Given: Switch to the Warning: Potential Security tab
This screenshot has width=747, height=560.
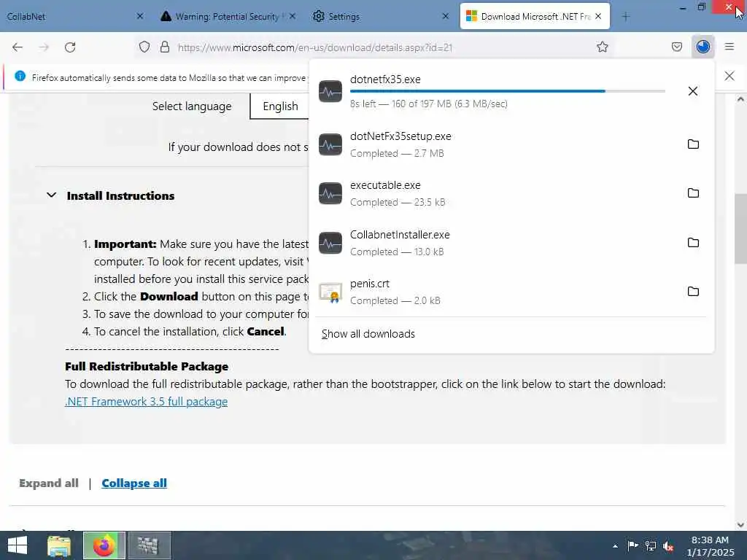Looking at the screenshot, I should [226, 16].
